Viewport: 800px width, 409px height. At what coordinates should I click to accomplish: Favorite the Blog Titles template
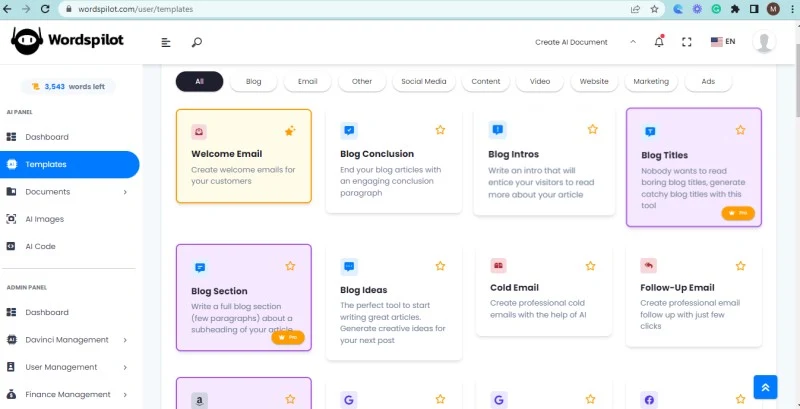(x=740, y=130)
